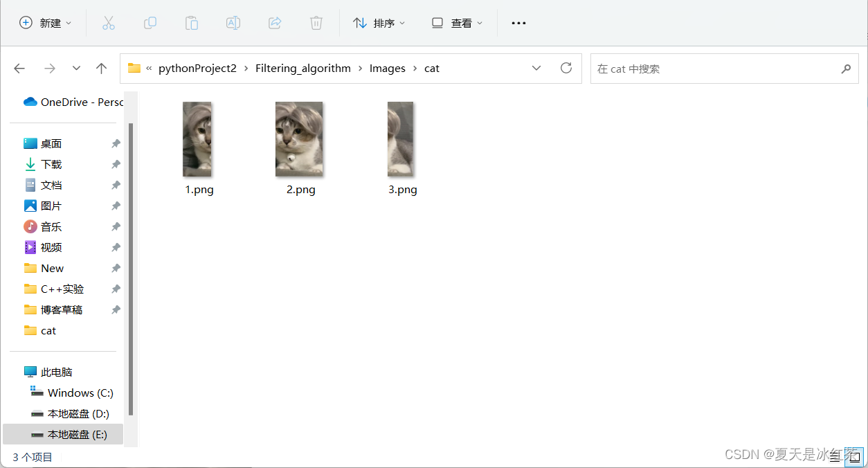
Task: Click the 3 个项目 status text
Action: coord(33,457)
